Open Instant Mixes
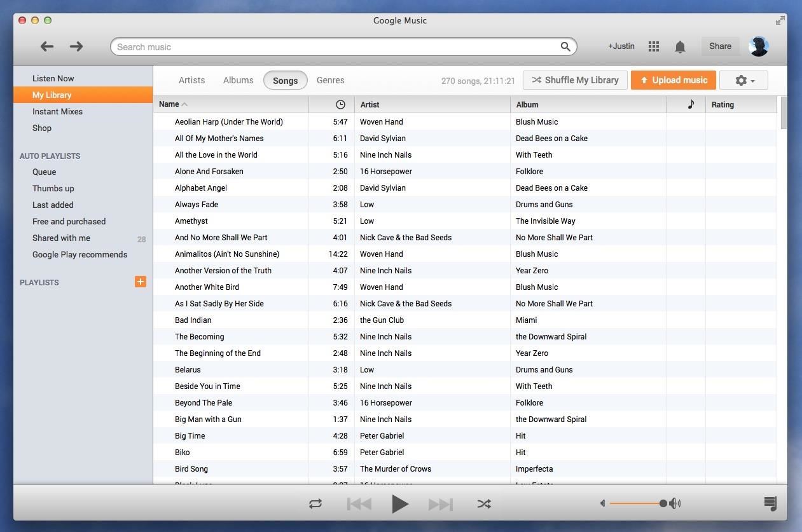Viewport: 802px width, 532px height. pyautogui.click(x=57, y=111)
